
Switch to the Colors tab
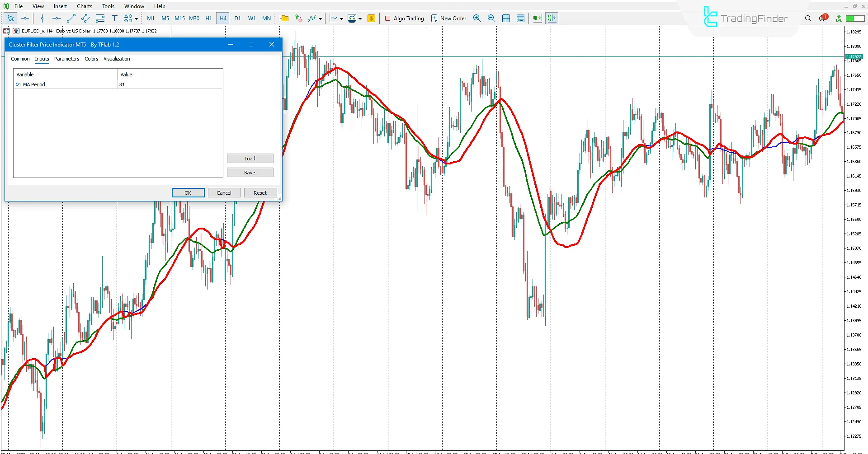pyautogui.click(x=91, y=59)
